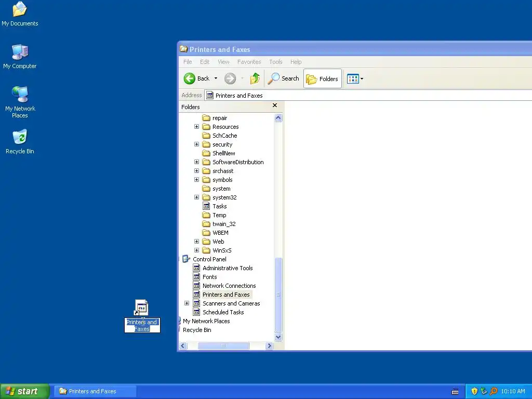Click the security shield tray icon
Image resolution: width=532 pixels, height=399 pixels.
pyautogui.click(x=474, y=391)
